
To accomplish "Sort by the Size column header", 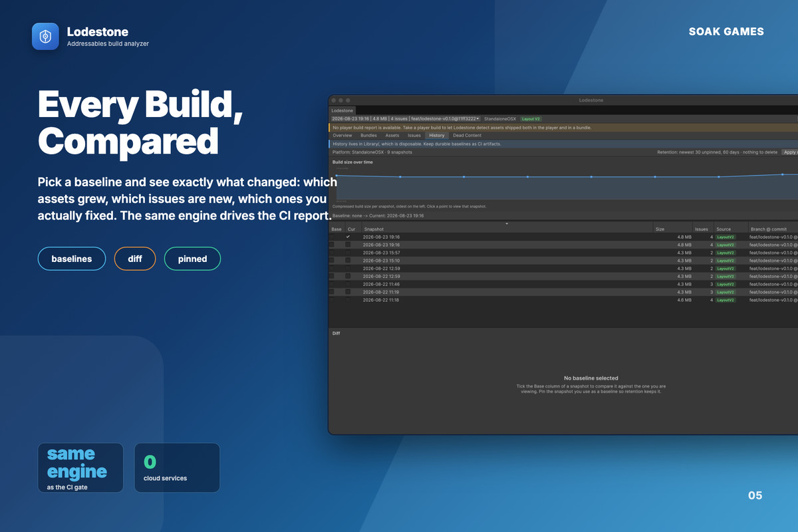I will (672, 229).
